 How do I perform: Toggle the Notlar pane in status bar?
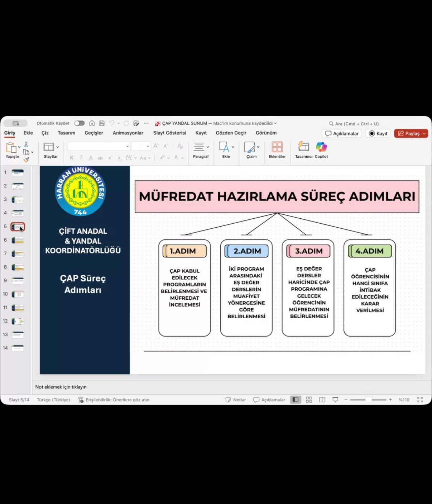click(236, 400)
